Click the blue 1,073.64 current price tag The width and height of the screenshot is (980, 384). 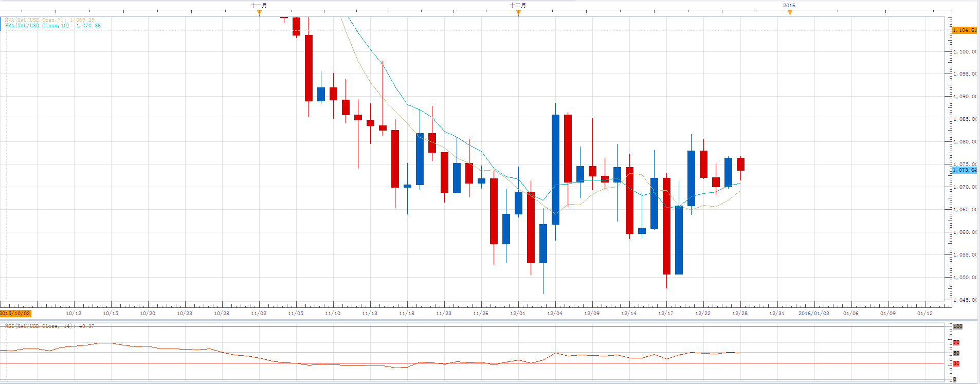964,170
